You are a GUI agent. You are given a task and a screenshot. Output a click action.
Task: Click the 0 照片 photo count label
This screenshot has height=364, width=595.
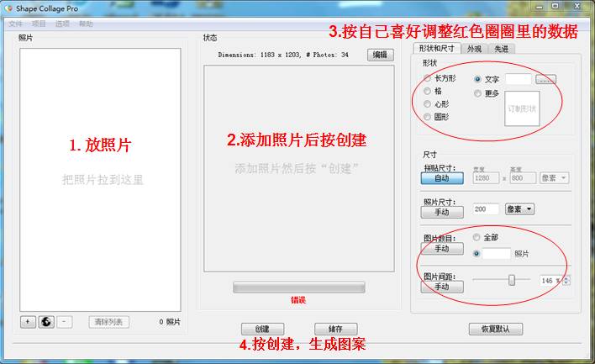pos(170,322)
